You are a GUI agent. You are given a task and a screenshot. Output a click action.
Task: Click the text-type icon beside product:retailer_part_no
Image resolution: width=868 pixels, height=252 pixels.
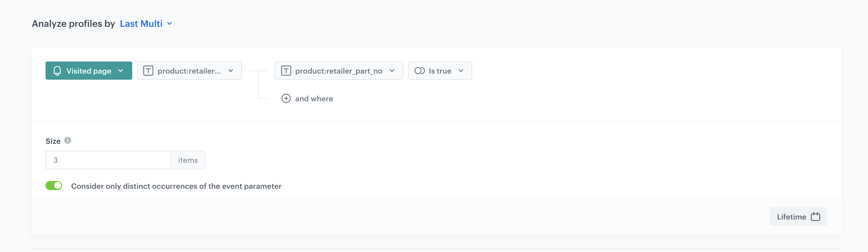coord(286,71)
